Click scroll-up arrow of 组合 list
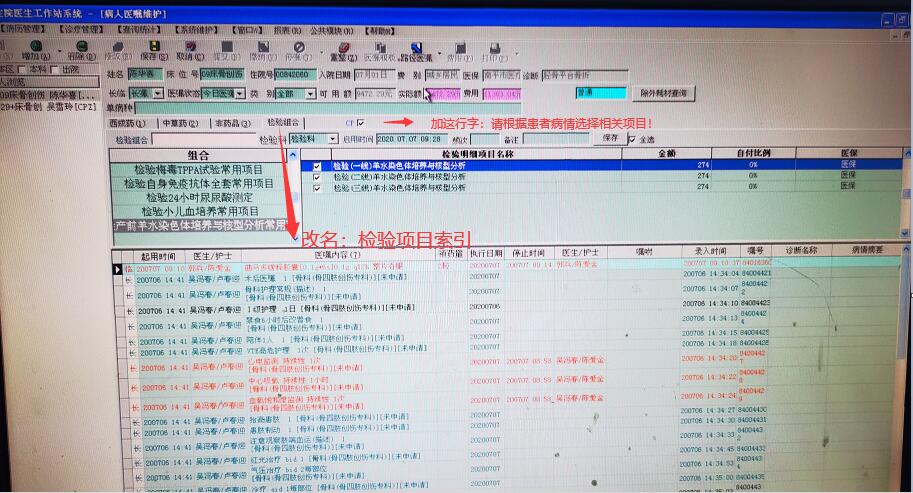The image size is (913, 493). [x=293, y=155]
